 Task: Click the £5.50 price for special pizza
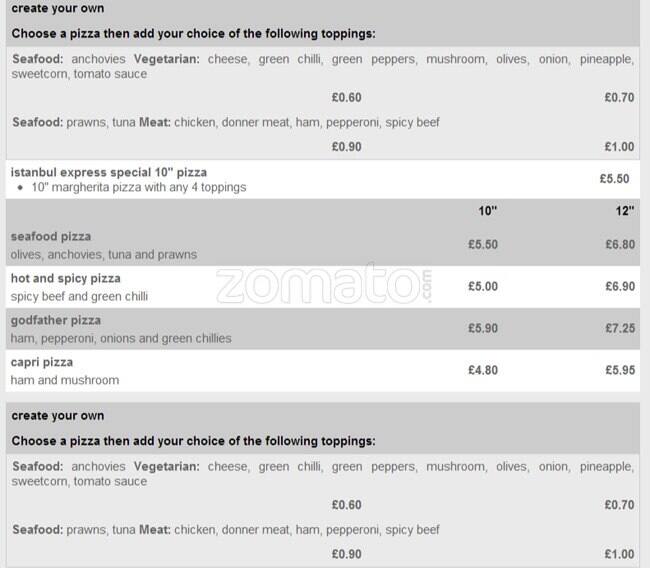point(614,179)
